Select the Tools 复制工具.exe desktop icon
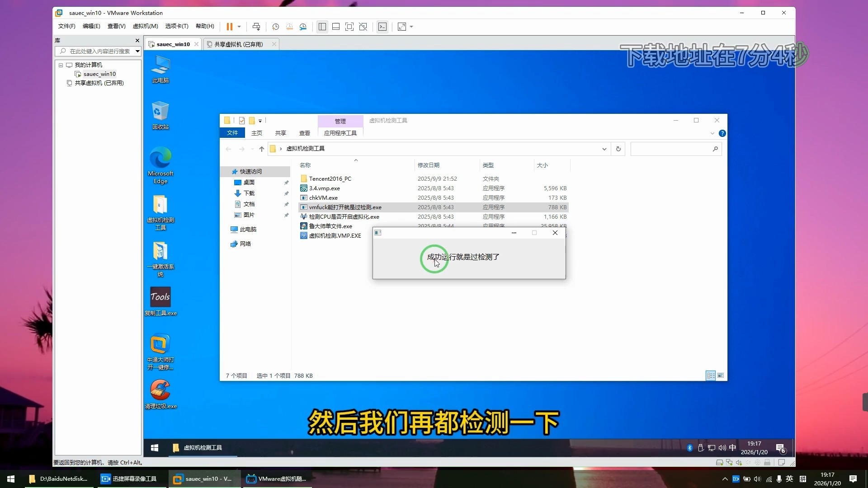868x488 pixels. pos(160,301)
